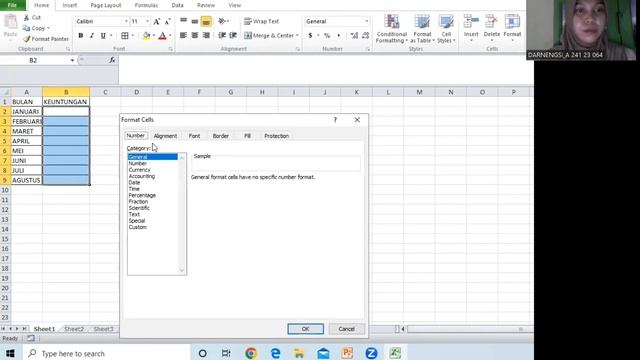Open PowerPoint from the taskbar
This screenshot has height=360, width=640.
[347, 353]
